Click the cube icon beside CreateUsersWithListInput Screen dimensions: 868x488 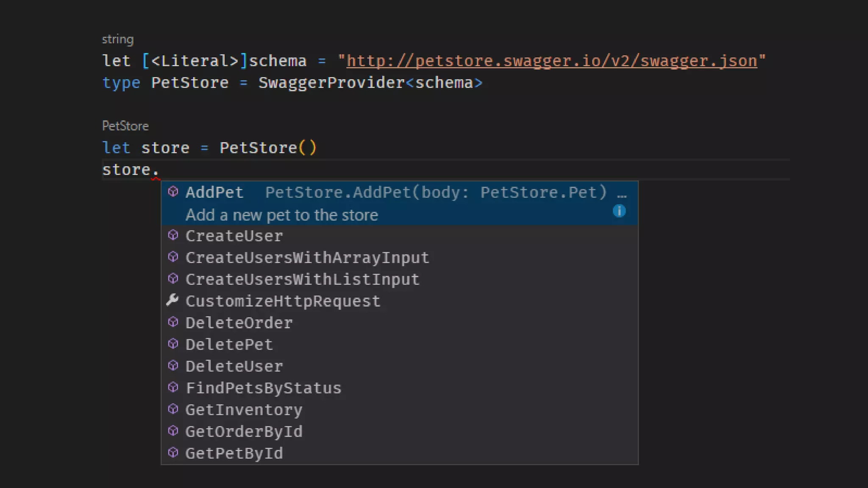pos(173,279)
